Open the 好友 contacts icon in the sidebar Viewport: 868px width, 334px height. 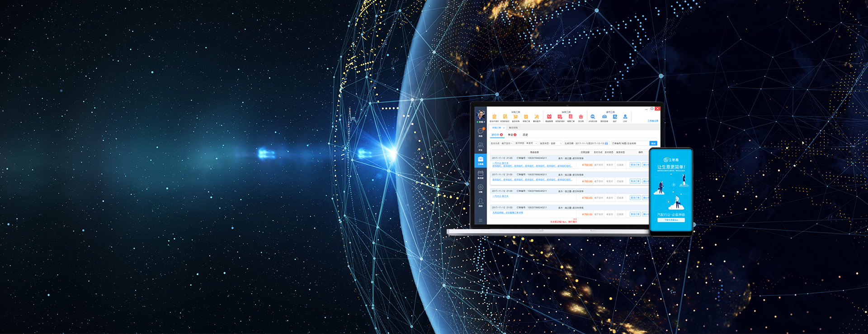click(x=481, y=145)
